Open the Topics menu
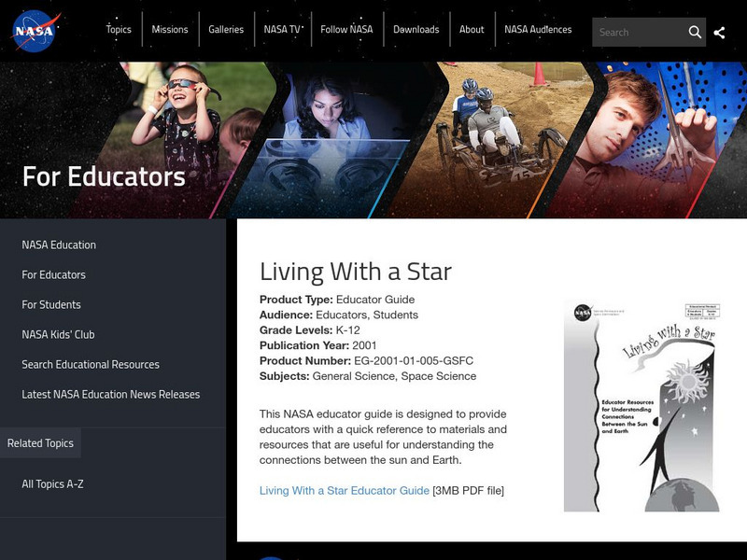This screenshot has height=560, width=747. tap(119, 29)
